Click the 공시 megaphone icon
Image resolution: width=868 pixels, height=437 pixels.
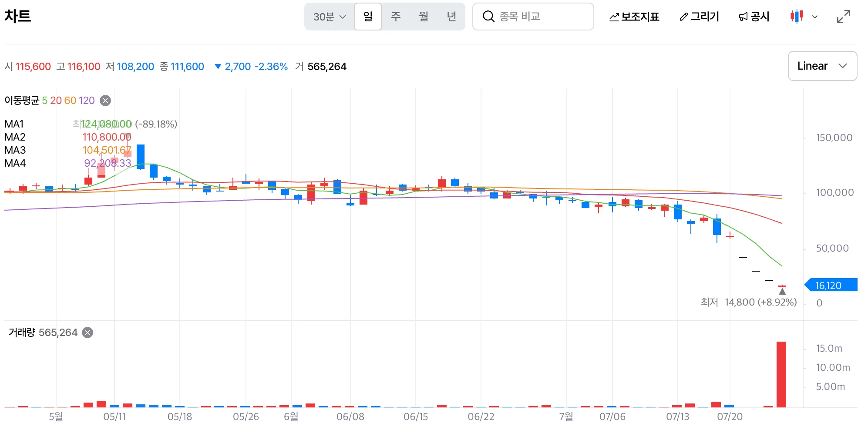pos(743,17)
